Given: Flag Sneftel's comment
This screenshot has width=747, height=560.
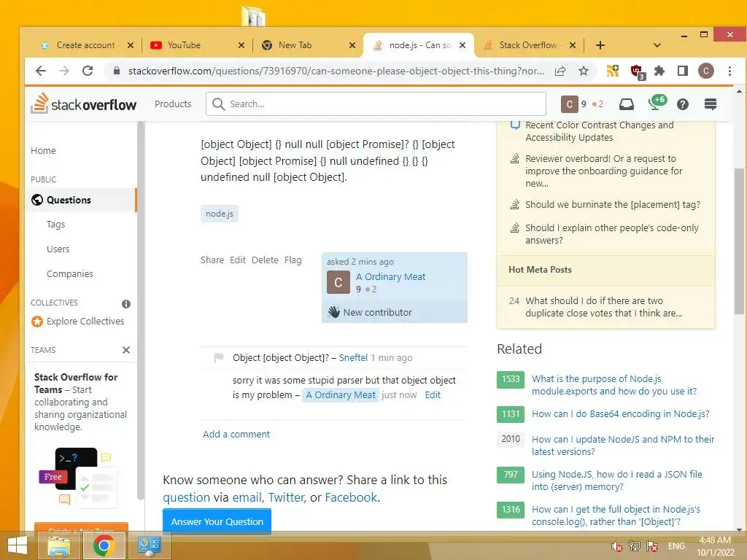Looking at the screenshot, I should (x=219, y=357).
